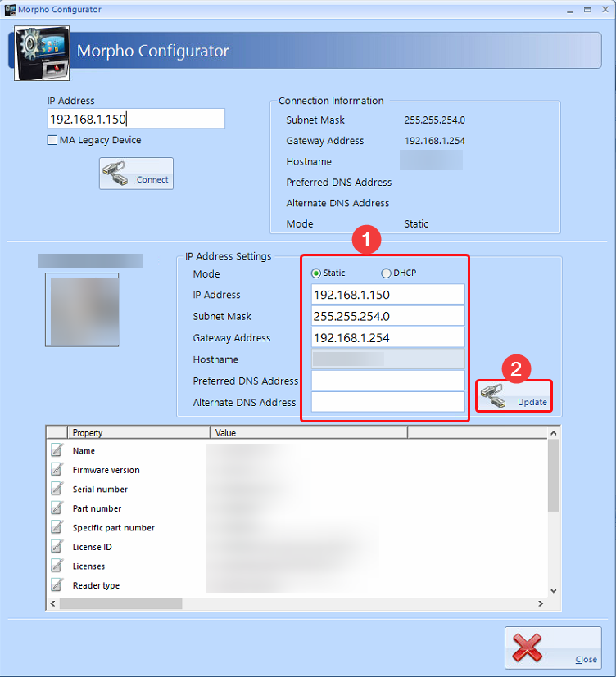
Task: Click the pencil icon beside License ID
Action: [57, 546]
